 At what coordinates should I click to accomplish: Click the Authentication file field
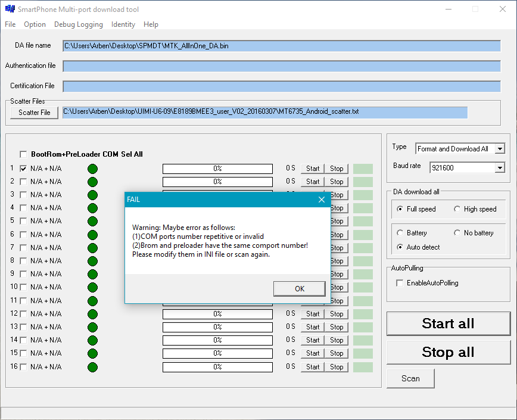282,66
